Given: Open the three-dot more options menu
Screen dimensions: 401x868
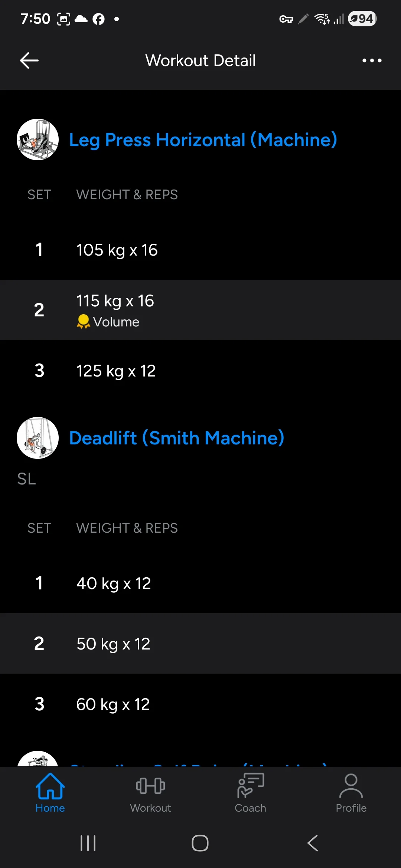Looking at the screenshot, I should click(372, 60).
